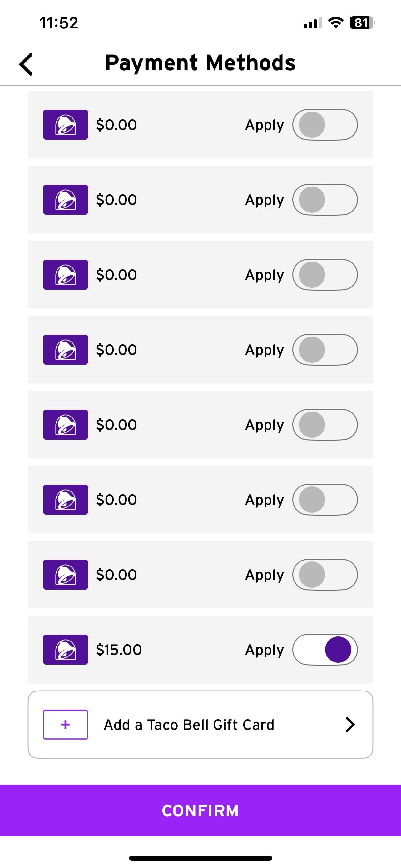
Task: Select Add a Taco Bell Gift Card
Action: click(189, 725)
